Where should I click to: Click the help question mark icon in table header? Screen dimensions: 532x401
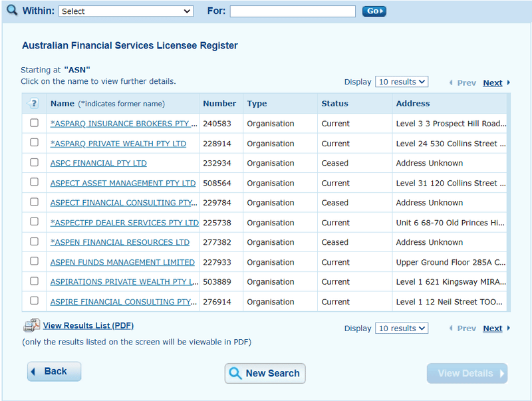[x=33, y=103]
